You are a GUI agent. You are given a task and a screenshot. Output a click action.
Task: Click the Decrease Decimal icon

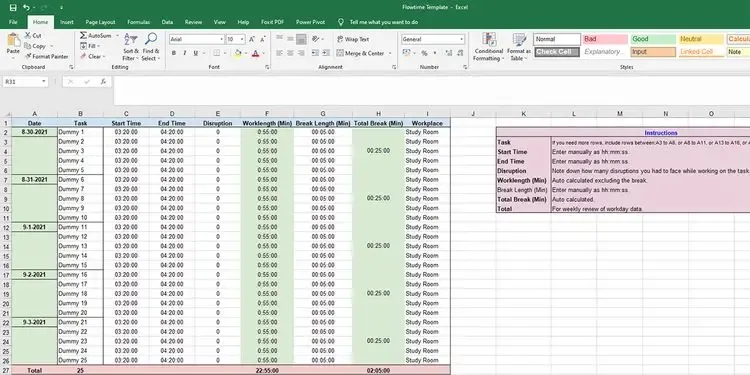(460, 53)
